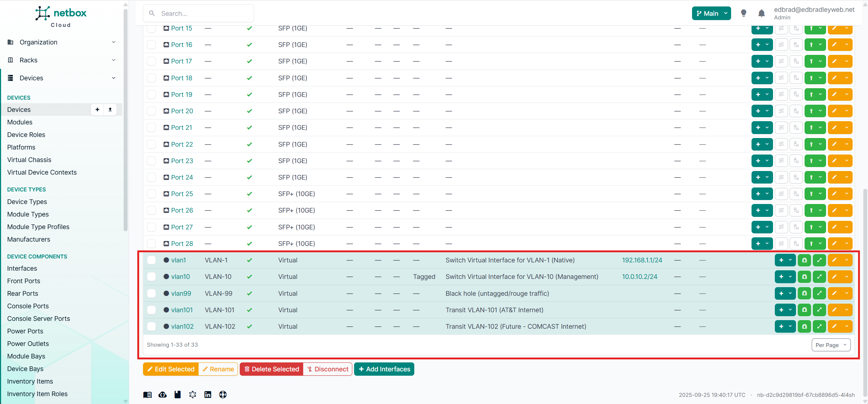Image resolution: width=868 pixels, height=404 pixels.
Task: Click the import devices upload icon
Action: [x=110, y=110]
